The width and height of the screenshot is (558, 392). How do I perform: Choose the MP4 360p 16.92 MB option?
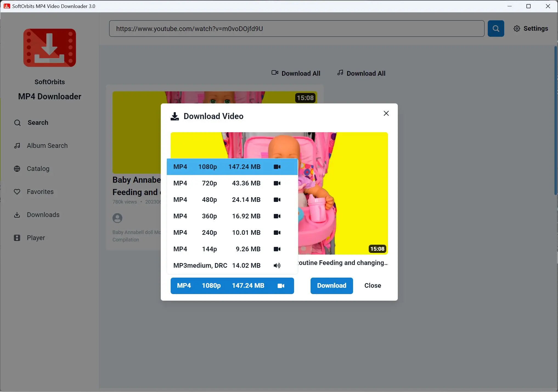point(232,216)
